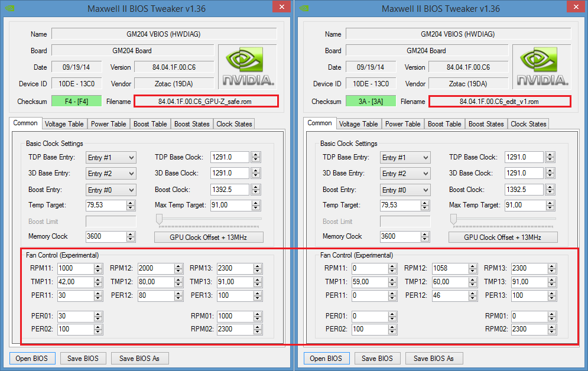Open Boost Entry dropdown in right window
The width and height of the screenshot is (588, 371).
405,190
